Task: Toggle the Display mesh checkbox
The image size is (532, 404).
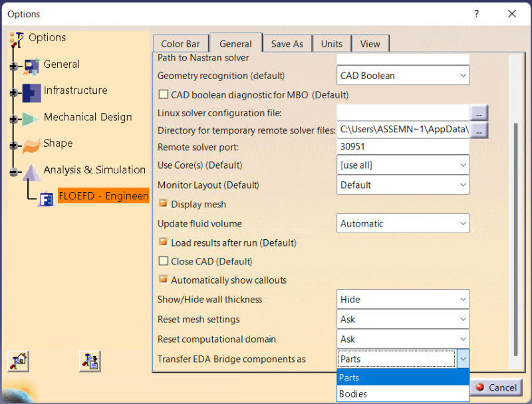Action: (164, 204)
